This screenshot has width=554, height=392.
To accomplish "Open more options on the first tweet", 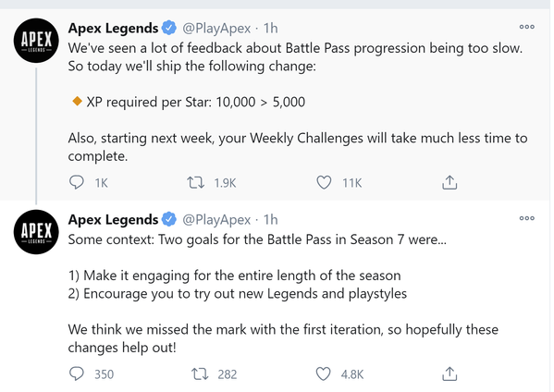I will (x=527, y=27).
